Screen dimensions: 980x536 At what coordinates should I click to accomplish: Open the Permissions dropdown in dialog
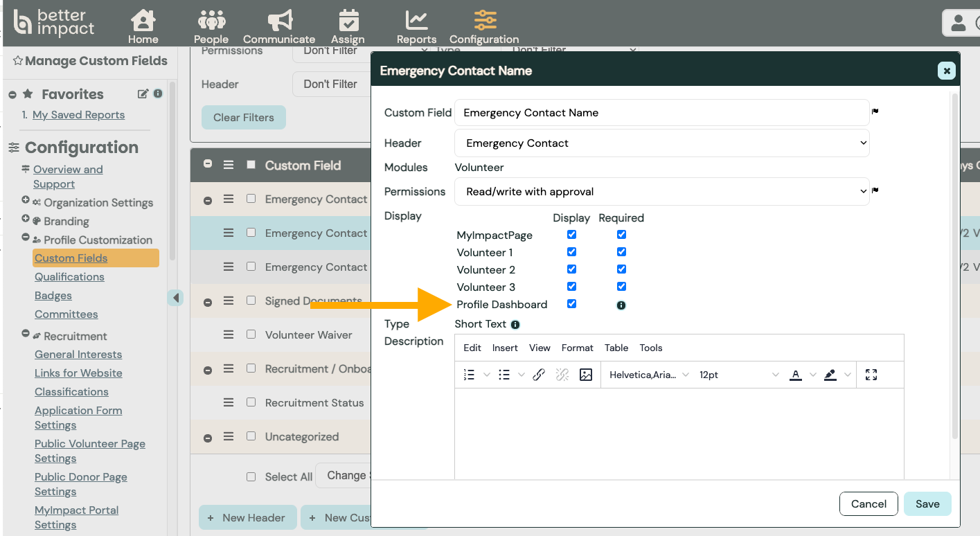[661, 192]
